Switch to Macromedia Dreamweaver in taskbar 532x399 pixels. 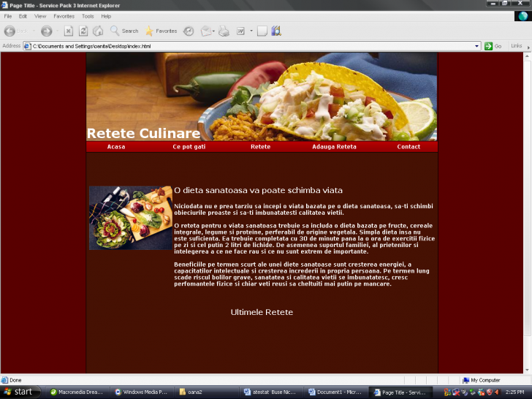pyautogui.click(x=79, y=392)
